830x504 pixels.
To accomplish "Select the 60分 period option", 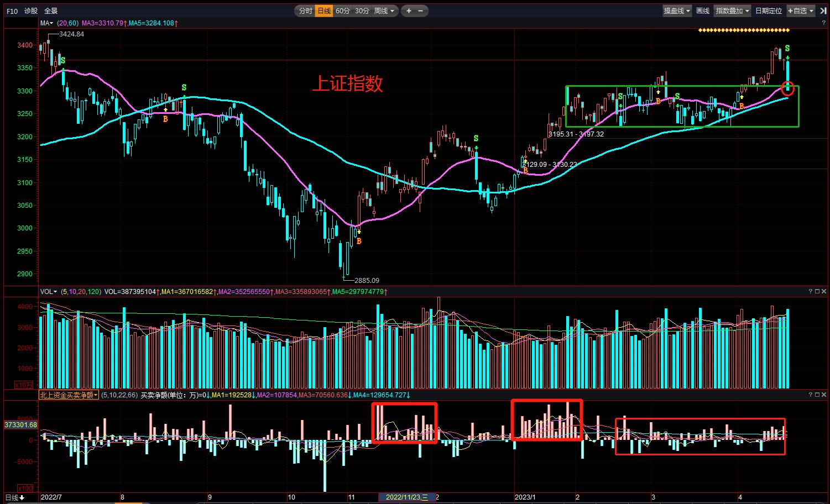I will (342, 11).
